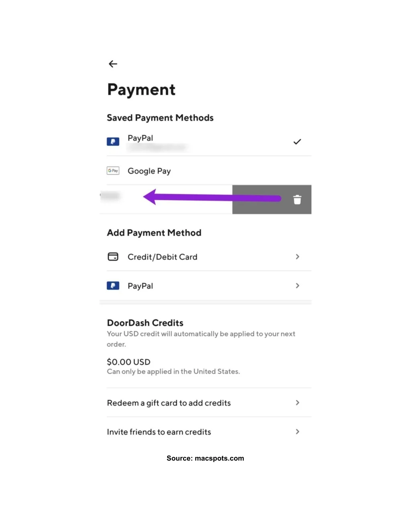Choose PayPal under Add Payment Method

pos(140,286)
